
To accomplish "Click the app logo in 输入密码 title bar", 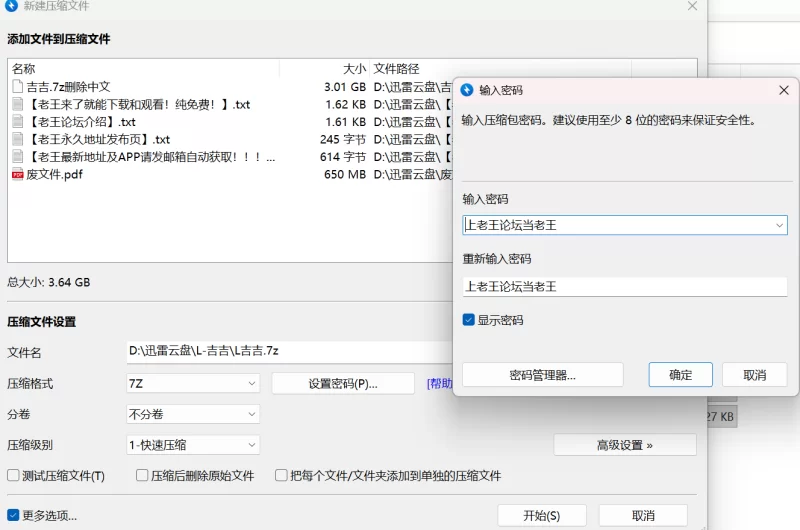I will (x=466, y=90).
